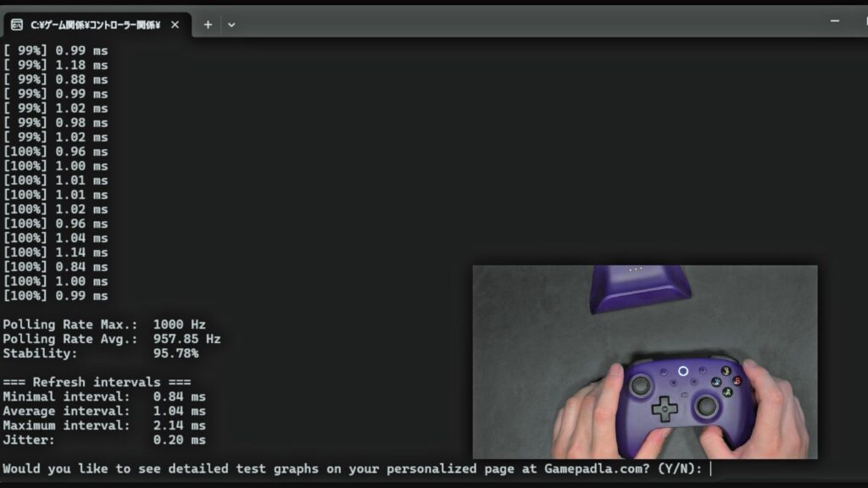Click the 'Jitter:' label
The image size is (868, 488).
pyautogui.click(x=29, y=440)
